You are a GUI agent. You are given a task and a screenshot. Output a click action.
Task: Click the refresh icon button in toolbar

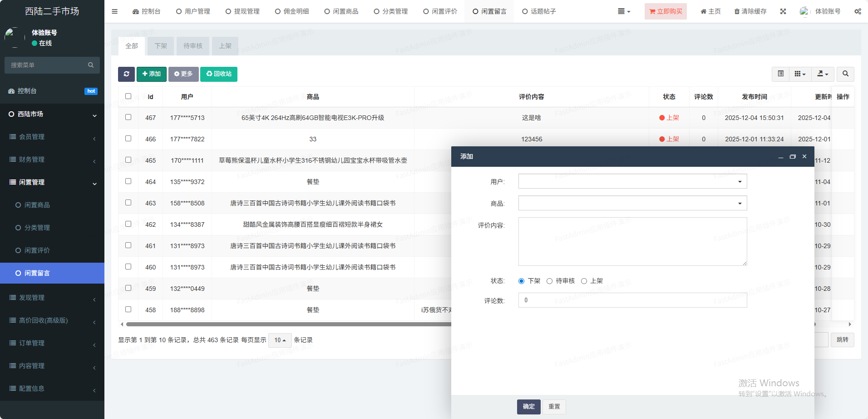126,74
